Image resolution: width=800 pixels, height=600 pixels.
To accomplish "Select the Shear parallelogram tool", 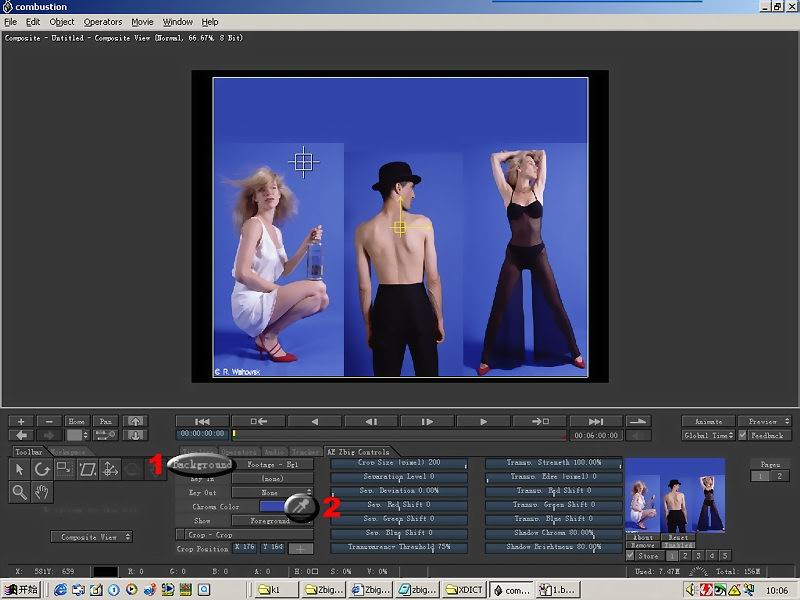I will coord(87,469).
